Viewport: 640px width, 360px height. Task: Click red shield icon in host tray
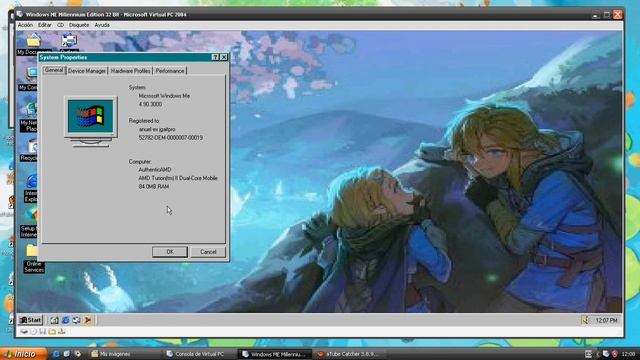[x=615, y=354]
